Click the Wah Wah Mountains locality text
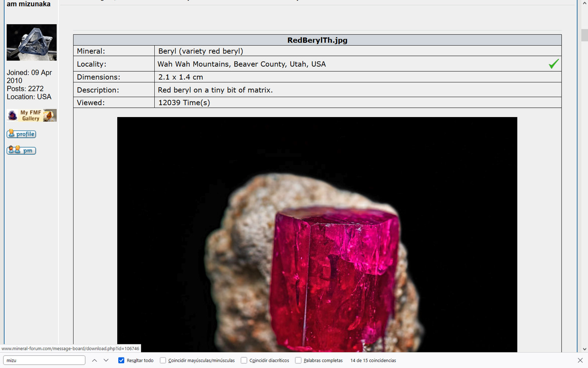 coord(241,64)
